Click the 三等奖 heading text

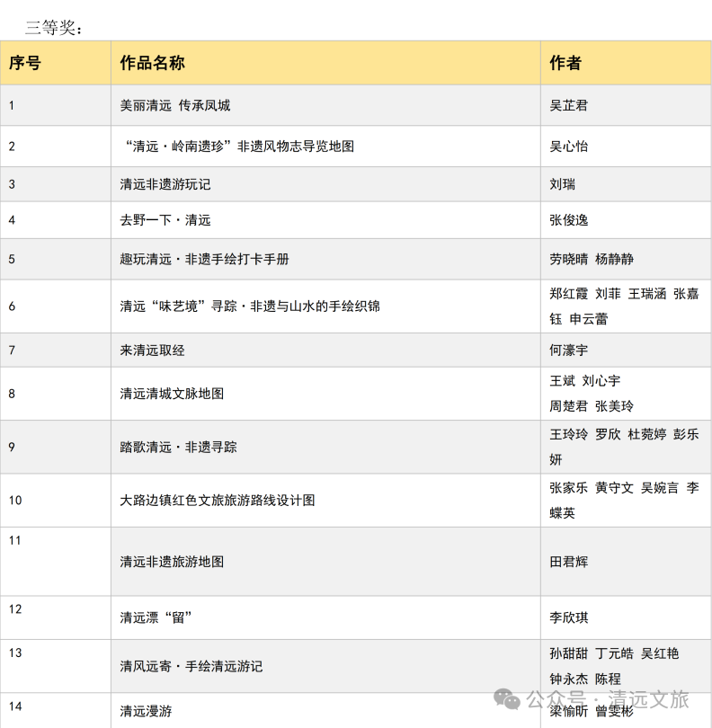(53, 27)
